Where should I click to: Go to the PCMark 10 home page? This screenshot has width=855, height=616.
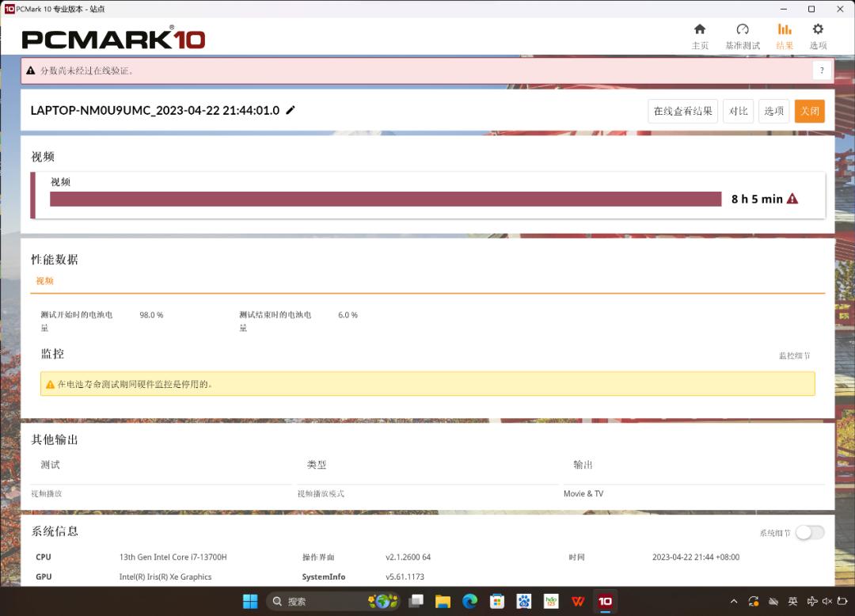point(700,36)
